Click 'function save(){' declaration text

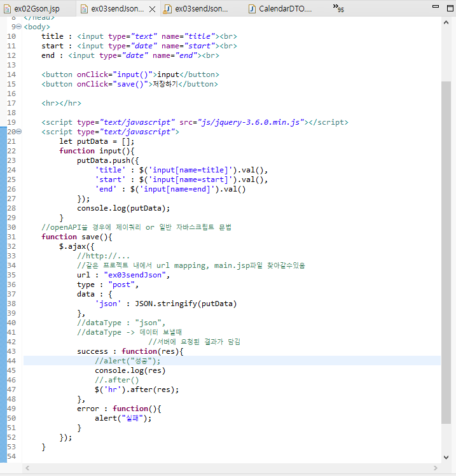(77, 237)
